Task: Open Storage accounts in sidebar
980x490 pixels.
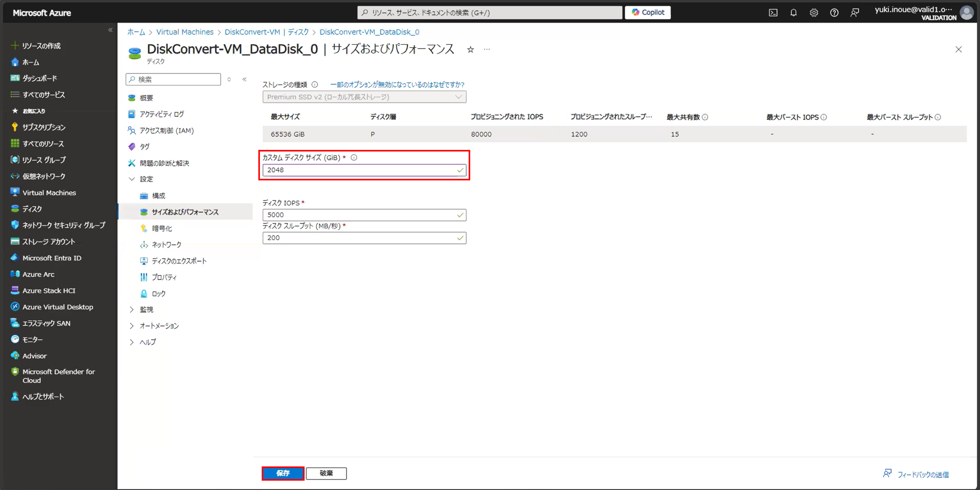Action: [43, 241]
